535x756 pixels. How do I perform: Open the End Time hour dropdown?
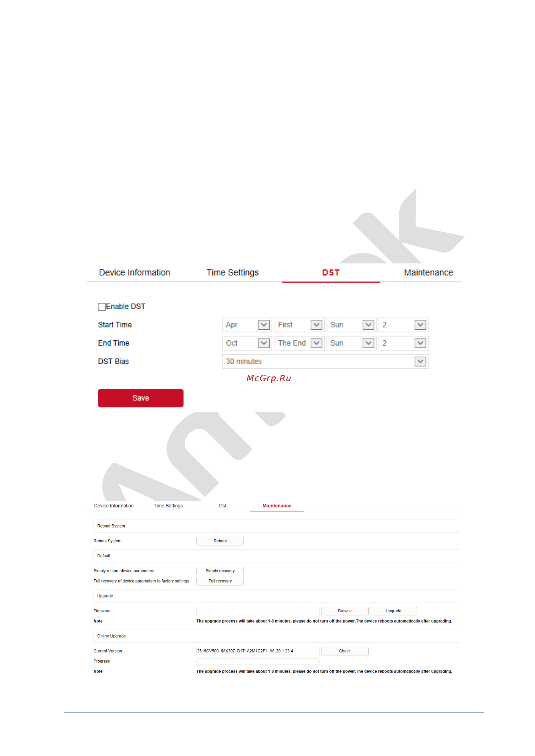click(403, 343)
